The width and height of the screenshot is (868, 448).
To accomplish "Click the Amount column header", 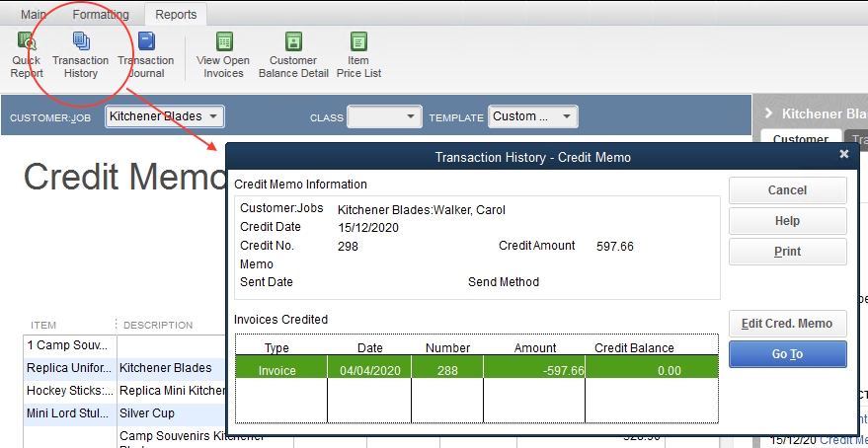I will coord(535,348).
